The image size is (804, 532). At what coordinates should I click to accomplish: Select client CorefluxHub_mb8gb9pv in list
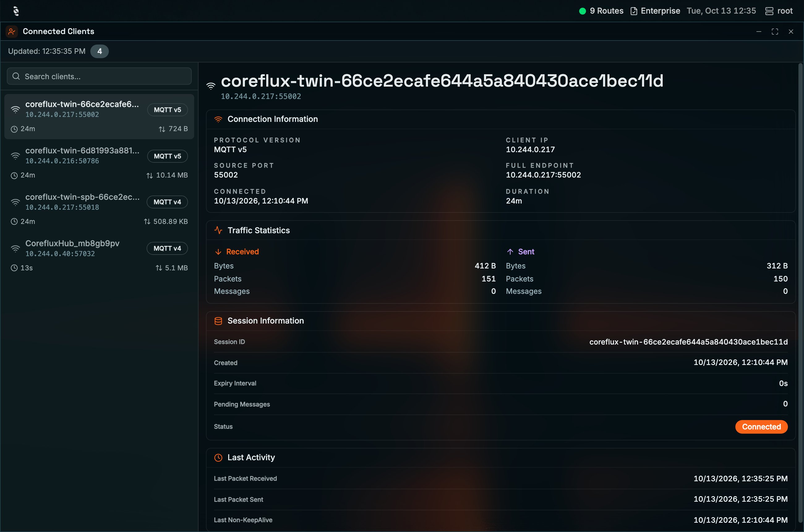(x=99, y=256)
